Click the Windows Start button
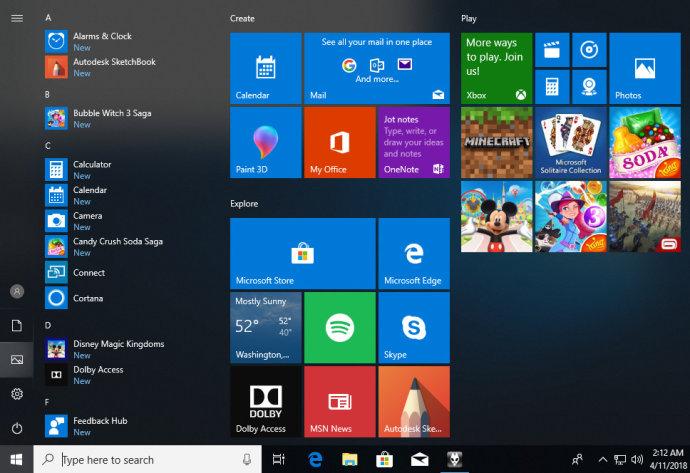Image resolution: width=690 pixels, height=473 pixels. [x=17, y=459]
